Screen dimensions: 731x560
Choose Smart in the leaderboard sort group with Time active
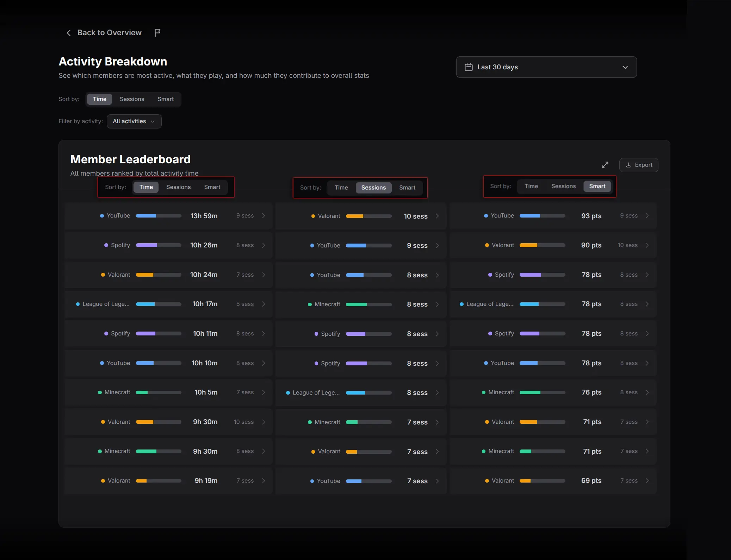pos(212,187)
